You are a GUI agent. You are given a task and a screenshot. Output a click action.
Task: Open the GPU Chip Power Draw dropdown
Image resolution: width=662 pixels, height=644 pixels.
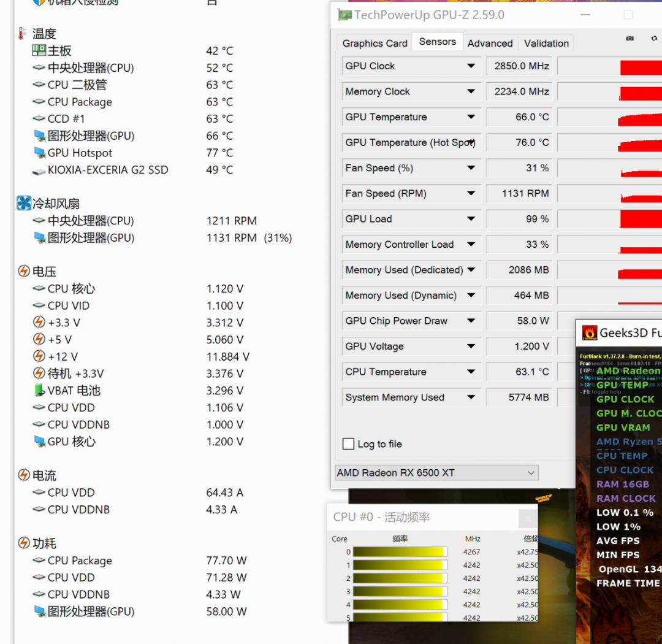[x=471, y=321]
